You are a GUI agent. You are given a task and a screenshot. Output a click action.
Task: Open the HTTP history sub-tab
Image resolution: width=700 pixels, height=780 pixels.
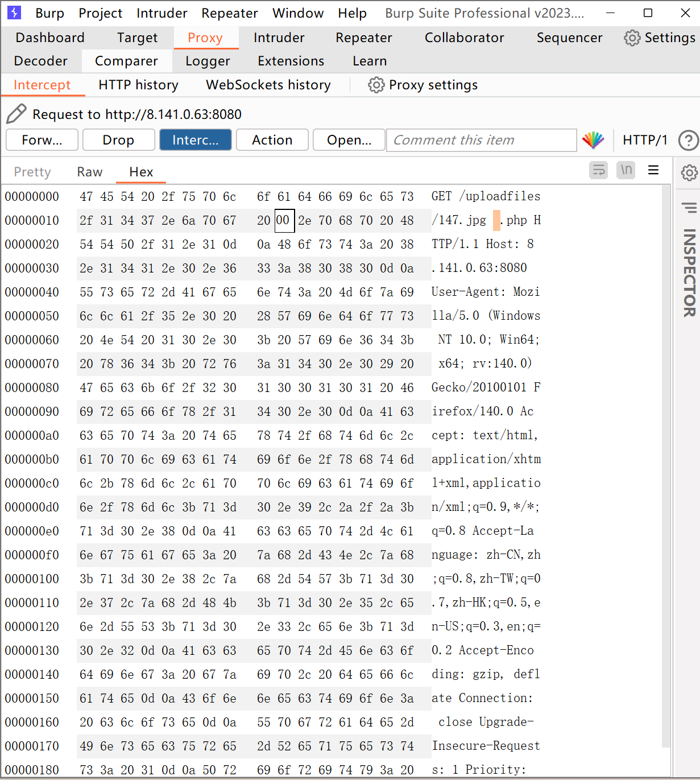[x=138, y=85]
